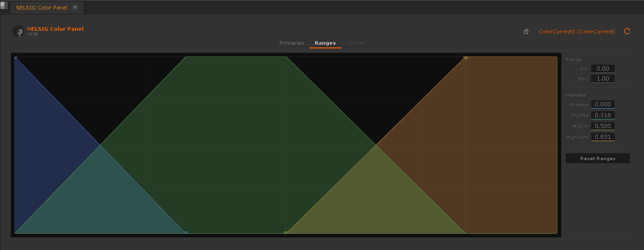
Task: Click the Mid/Hi handle value field
Action: (x=603, y=126)
